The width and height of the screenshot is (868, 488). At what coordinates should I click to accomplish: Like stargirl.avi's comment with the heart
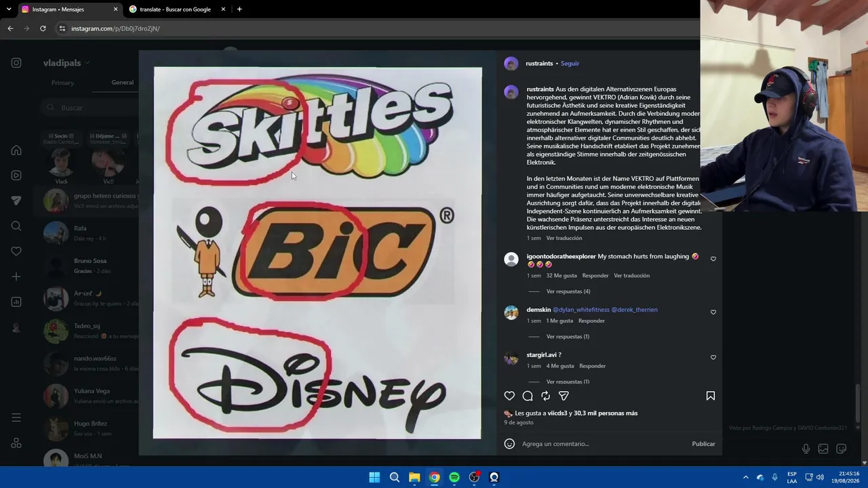tap(713, 357)
